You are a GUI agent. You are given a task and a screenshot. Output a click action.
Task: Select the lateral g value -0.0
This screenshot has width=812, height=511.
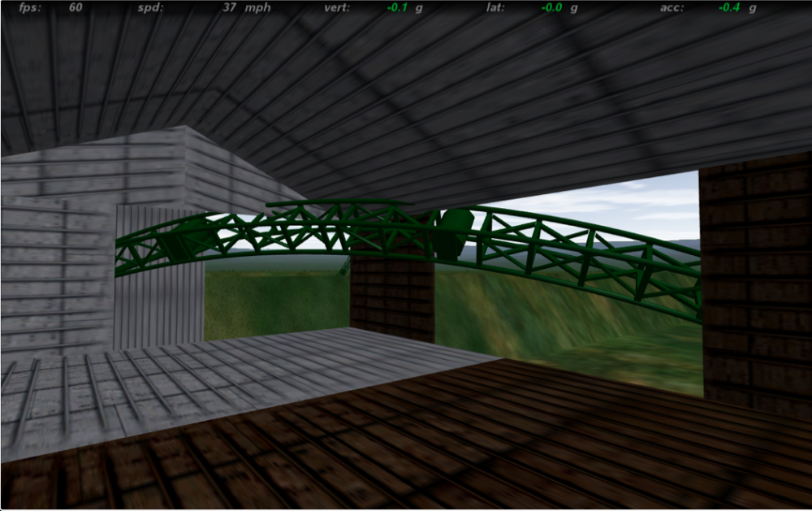[x=552, y=8]
